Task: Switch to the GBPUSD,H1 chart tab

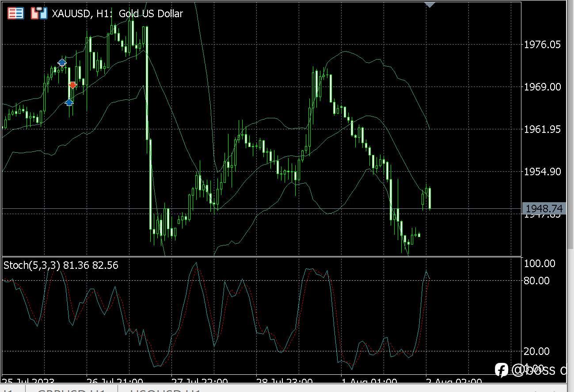Action: (x=71, y=389)
